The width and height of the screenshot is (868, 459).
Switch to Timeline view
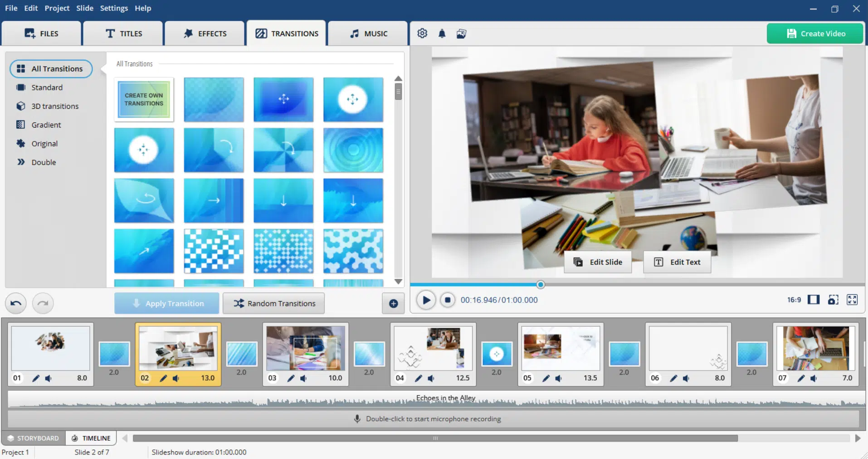91,438
